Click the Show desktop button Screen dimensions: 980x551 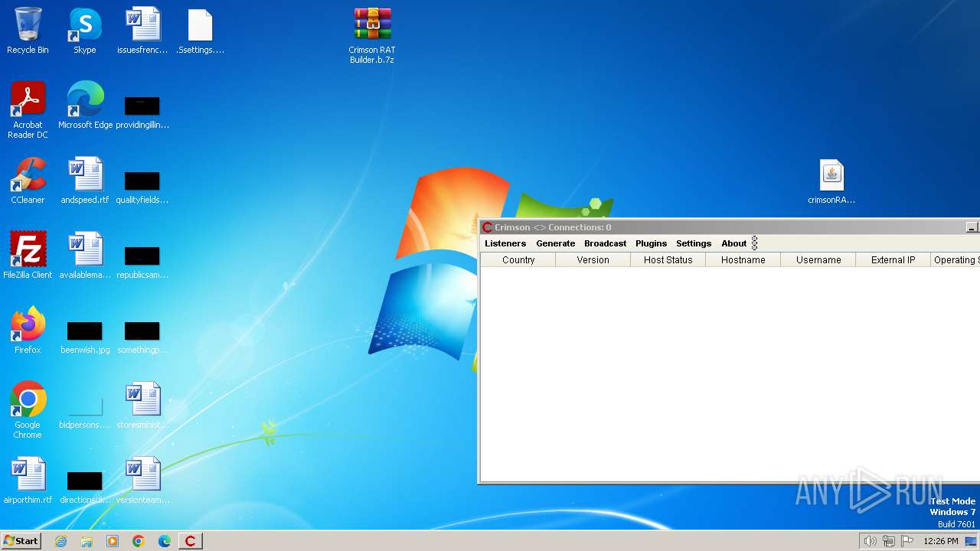point(972,541)
